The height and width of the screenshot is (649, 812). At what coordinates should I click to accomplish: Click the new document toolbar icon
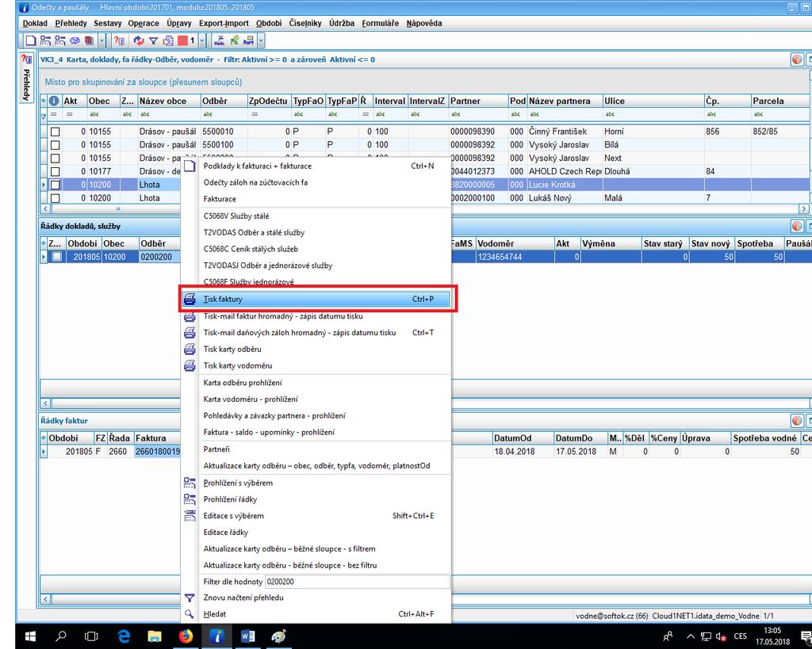coord(31,40)
